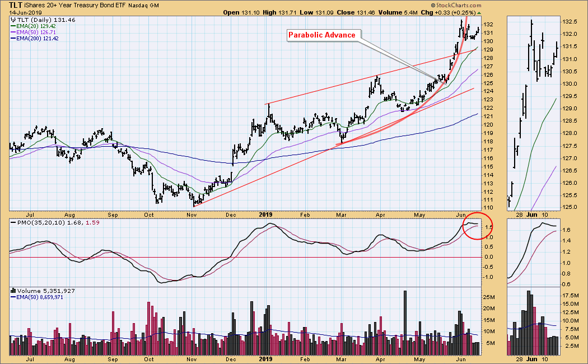Viewport: 588px width, 364px height.
Task: Select the black PMO legend line swatch
Action: (13, 223)
